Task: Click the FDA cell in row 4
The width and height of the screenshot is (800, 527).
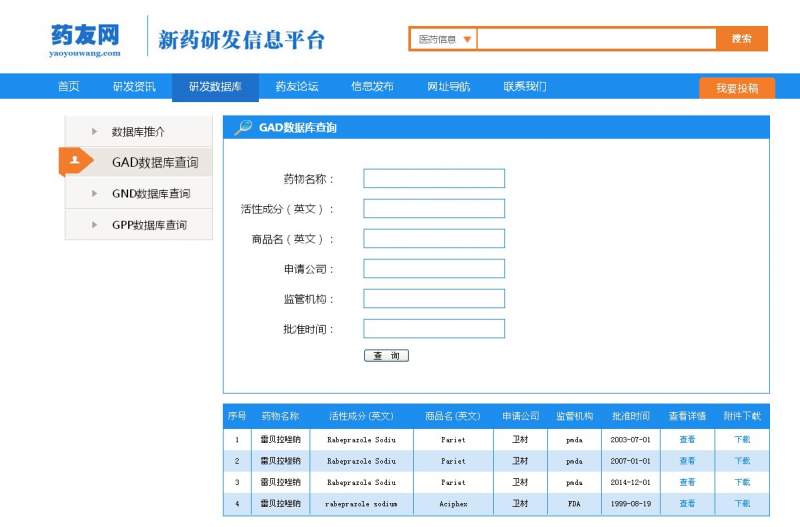Action: pyautogui.click(x=574, y=504)
